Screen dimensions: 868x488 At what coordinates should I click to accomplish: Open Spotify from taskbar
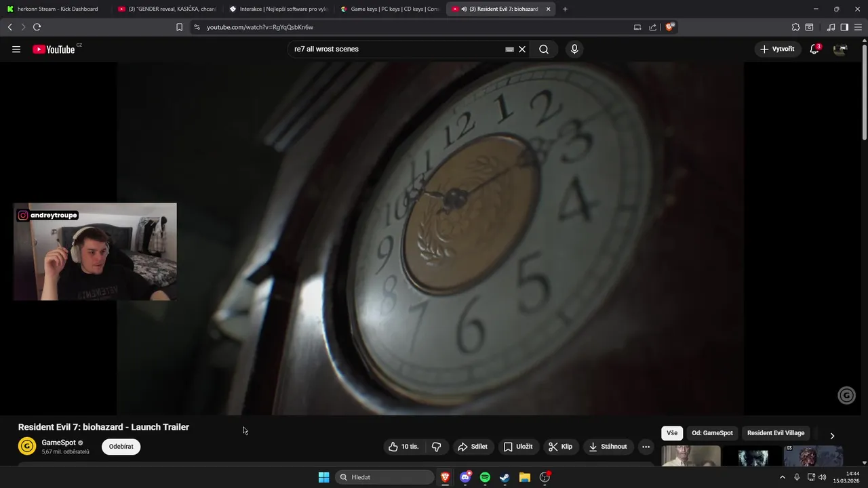pyautogui.click(x=485, y=477)
